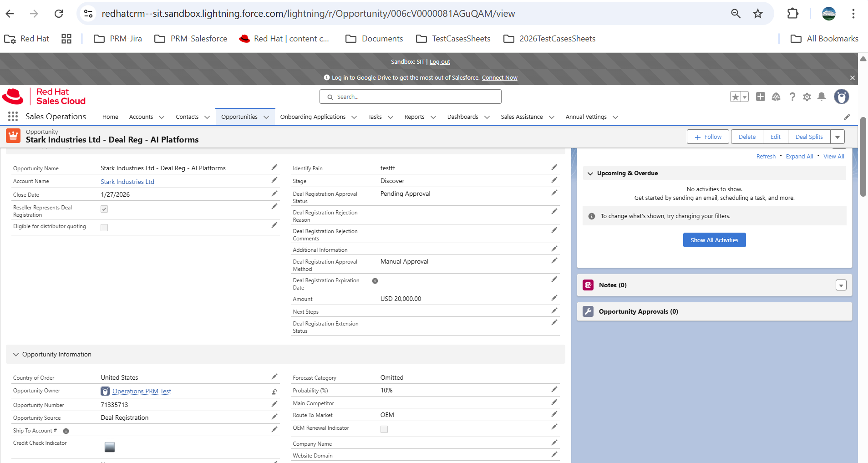
Task: Open Global Actions plus icon
Action: pos(760,97)
